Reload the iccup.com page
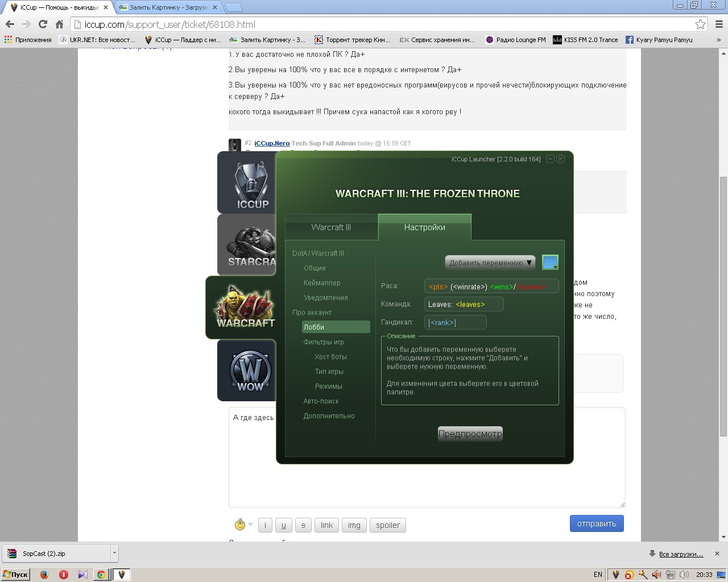 pos(43,24)
